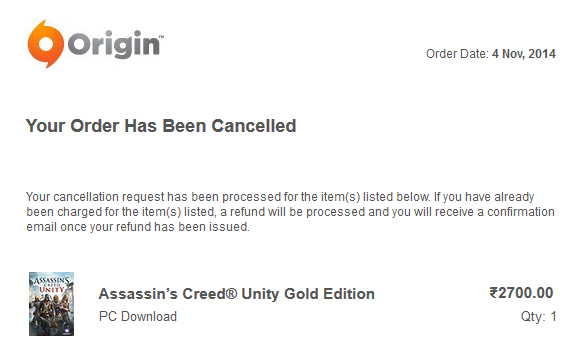
Task: Click the Ubisoft logo on the game cover
Action: click(x=67, y=330)
